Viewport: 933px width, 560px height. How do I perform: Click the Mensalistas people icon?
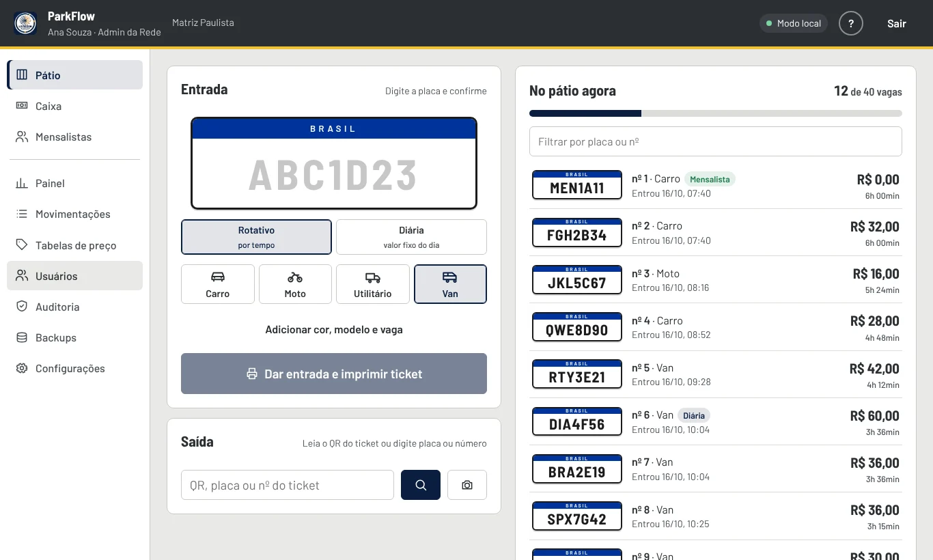point(22,137)
